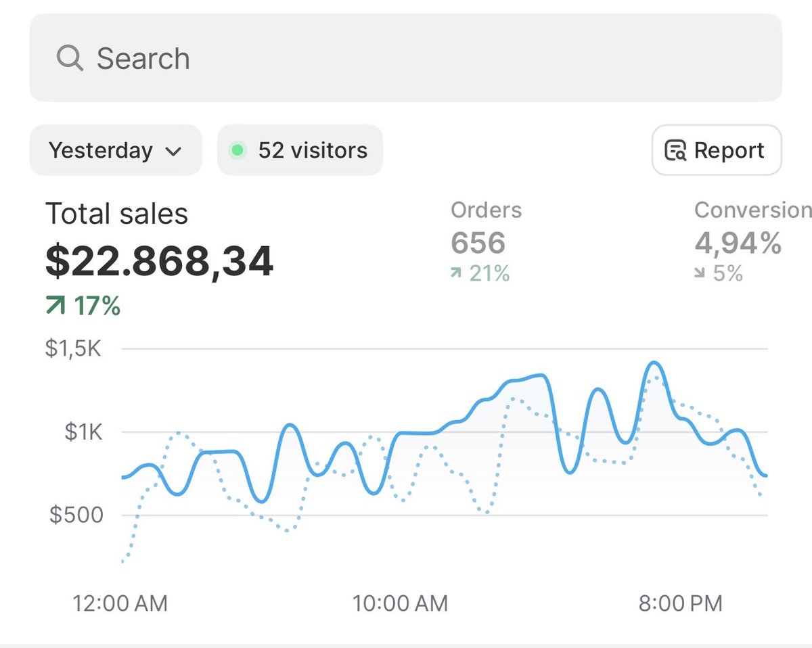The height and width of the screenshot is (648, 812).
Task: Click the 10:00 AM time label
Action: click(400, 603)
